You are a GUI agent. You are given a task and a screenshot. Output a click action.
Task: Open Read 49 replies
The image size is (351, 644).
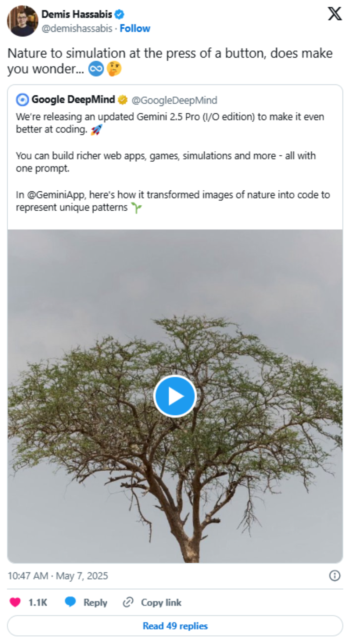point(175,626)
